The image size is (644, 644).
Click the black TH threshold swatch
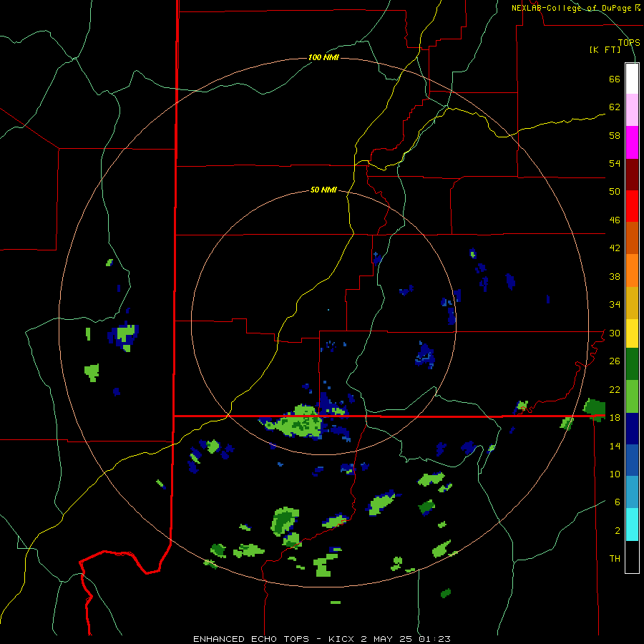[x=632, y=557]
